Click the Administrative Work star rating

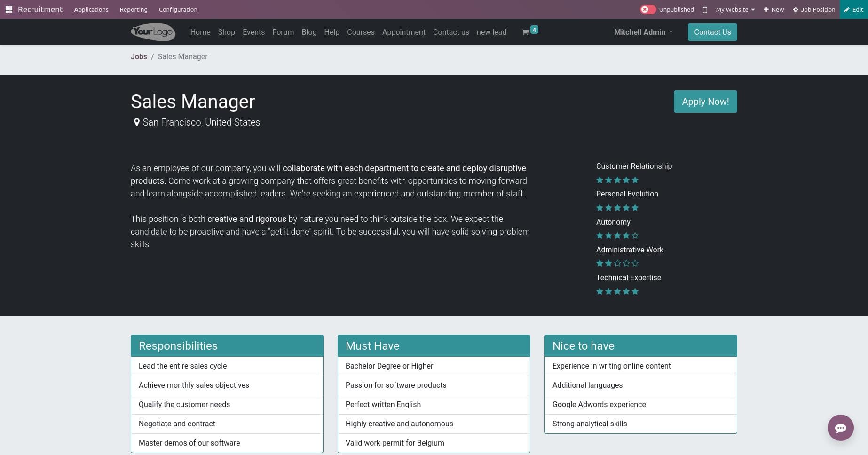(x=617, y=263)
